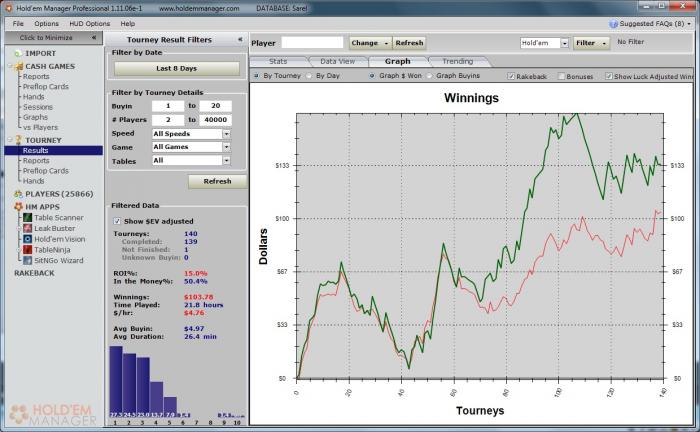Click Refresh button in filter panel
The height and width of the screenshot is (432, 700).
tap(217, 181)
